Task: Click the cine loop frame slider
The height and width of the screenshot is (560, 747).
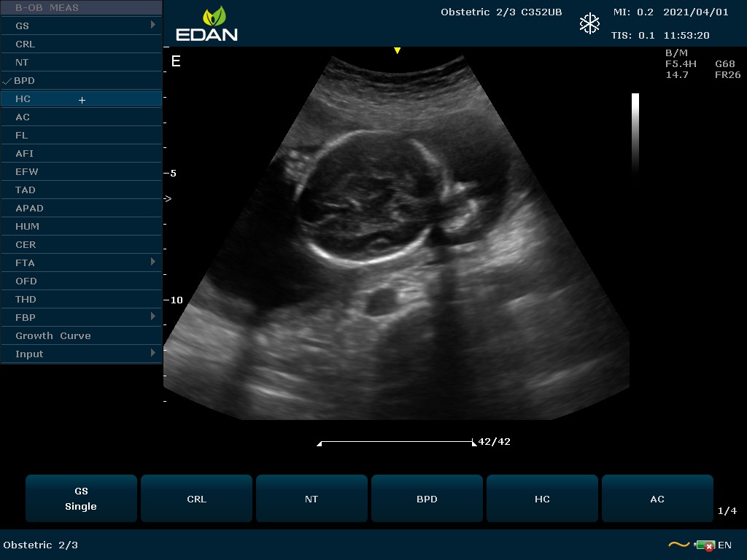Action: pos(397,442)
